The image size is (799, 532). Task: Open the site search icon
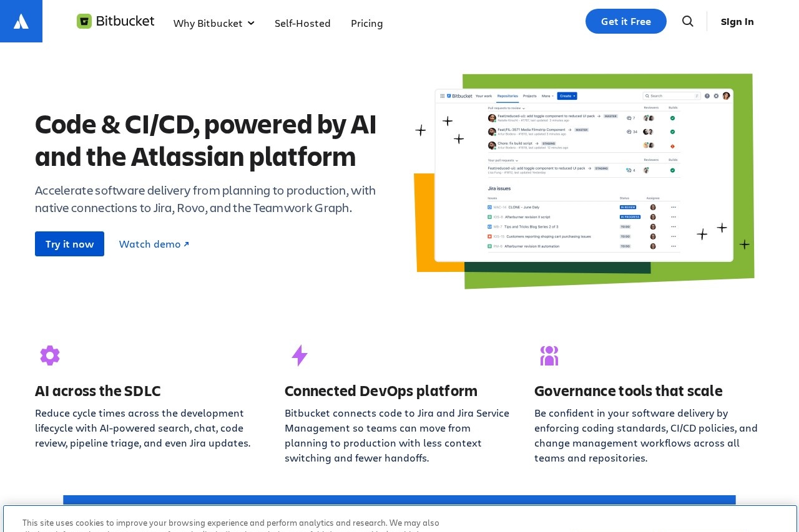pos(688,21)
